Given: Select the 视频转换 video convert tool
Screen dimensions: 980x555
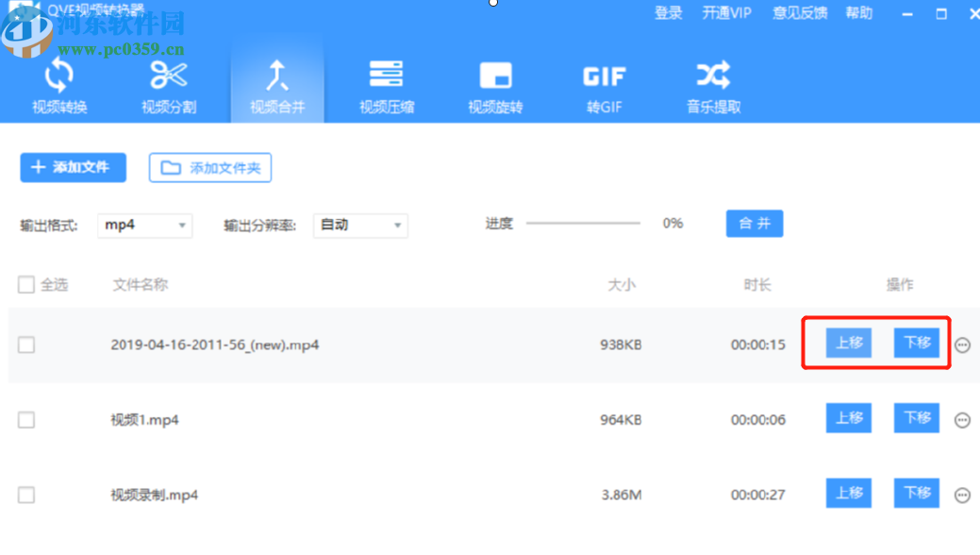Looking at the screenshot, I should [58, 85].
